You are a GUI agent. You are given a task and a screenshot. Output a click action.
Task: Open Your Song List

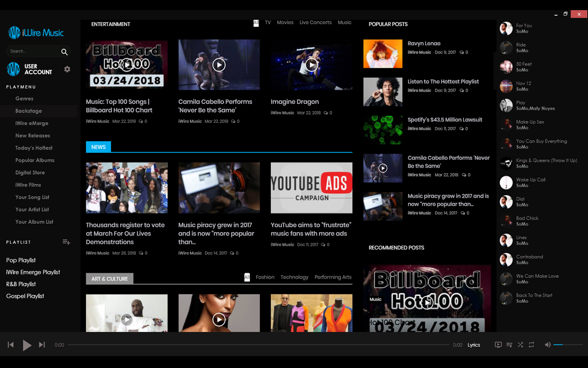pos(32,197)
